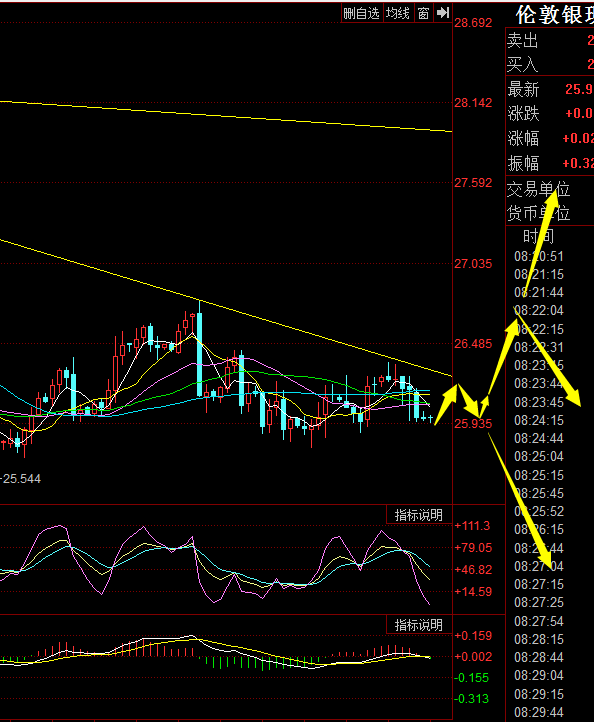Click the jump-to-end arrow icon
Screen dimensions: 594x722
[443, 13]
